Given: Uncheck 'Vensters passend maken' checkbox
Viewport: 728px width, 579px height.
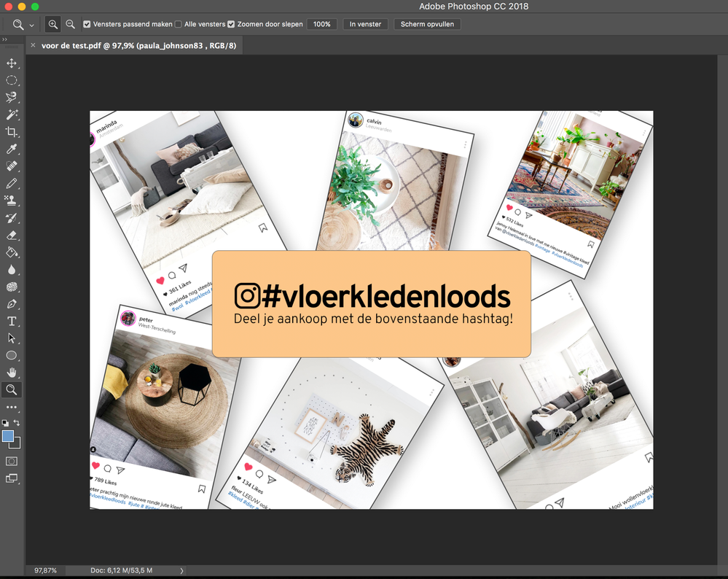Looking at the screenshot, I should point(87,24).
